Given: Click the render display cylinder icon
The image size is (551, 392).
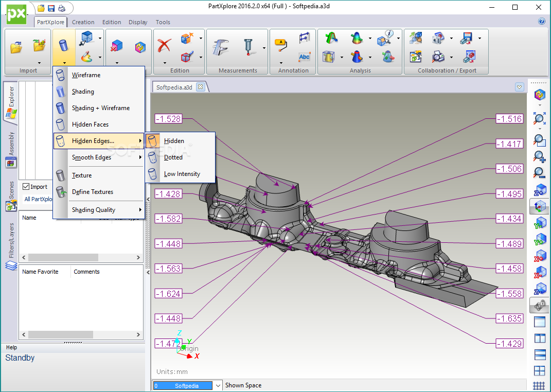Looking at the screenshot, I should 63,45.
